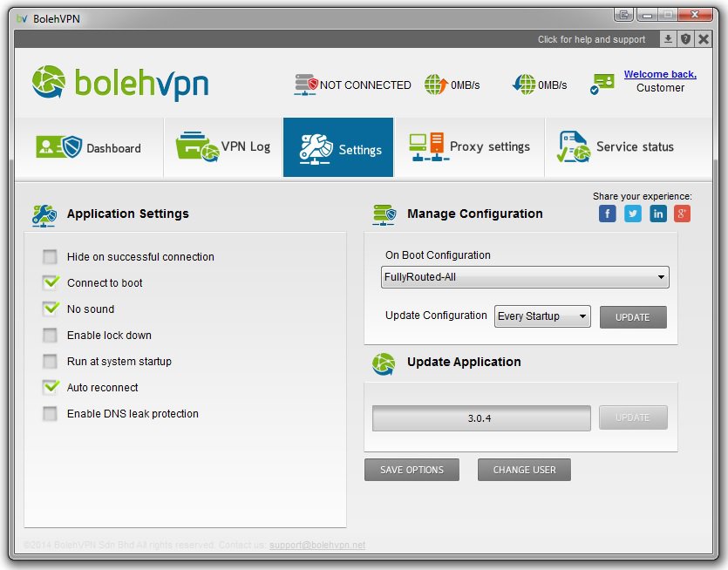Click the greyed-out application UPDATE button

(633, 417)
